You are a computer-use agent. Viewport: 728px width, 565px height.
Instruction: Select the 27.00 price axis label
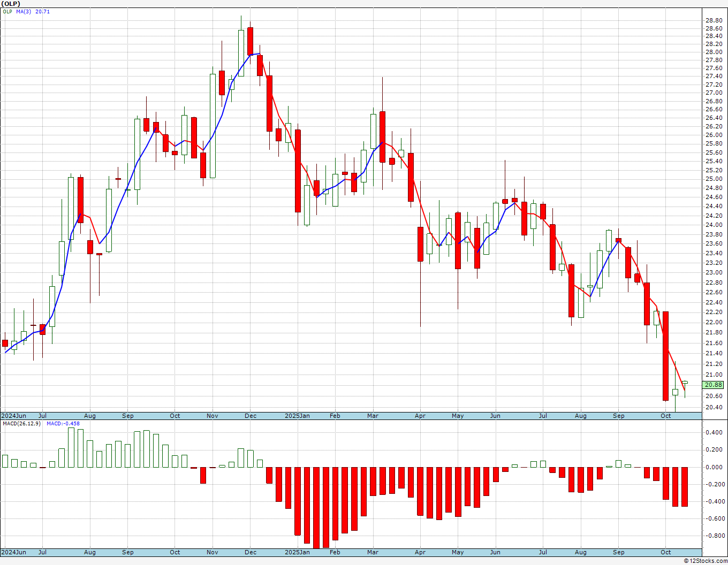pos(713,93)
